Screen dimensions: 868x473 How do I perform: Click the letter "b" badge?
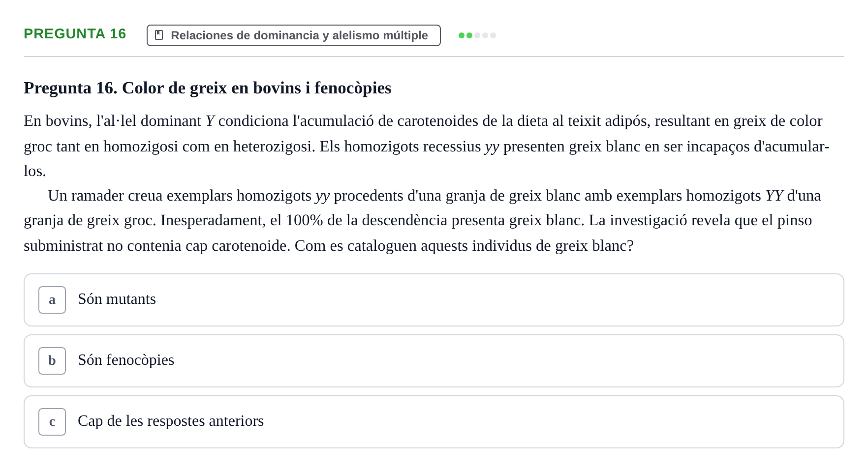pyautogui.click(x=52, y=361)
